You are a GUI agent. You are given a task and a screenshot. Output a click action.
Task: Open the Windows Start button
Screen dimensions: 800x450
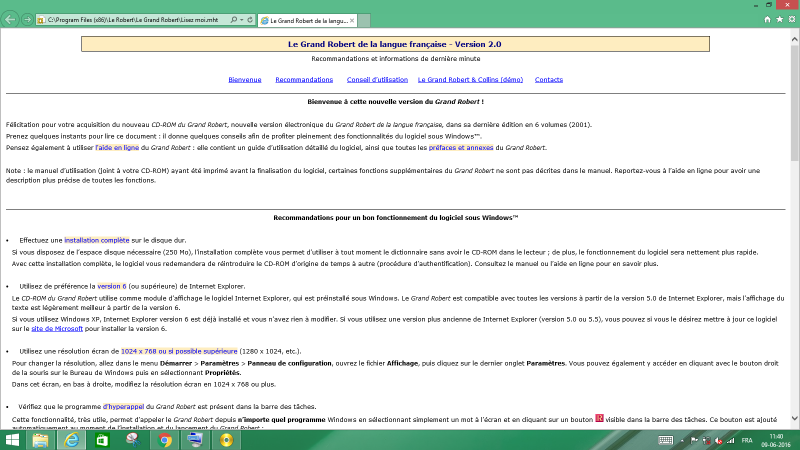point(12,440)
